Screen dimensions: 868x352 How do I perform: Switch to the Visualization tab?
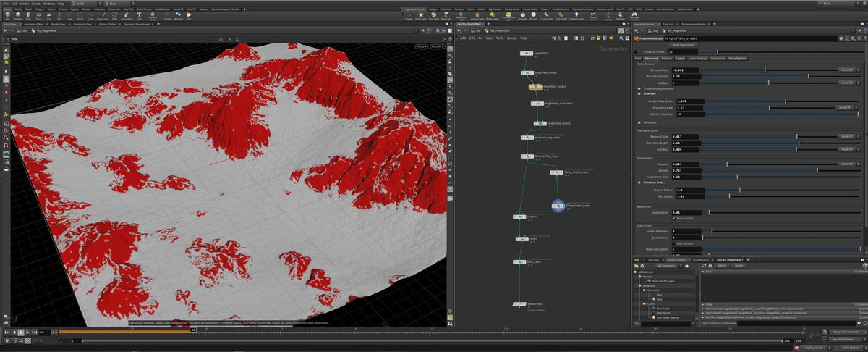[x=737, y=58]
